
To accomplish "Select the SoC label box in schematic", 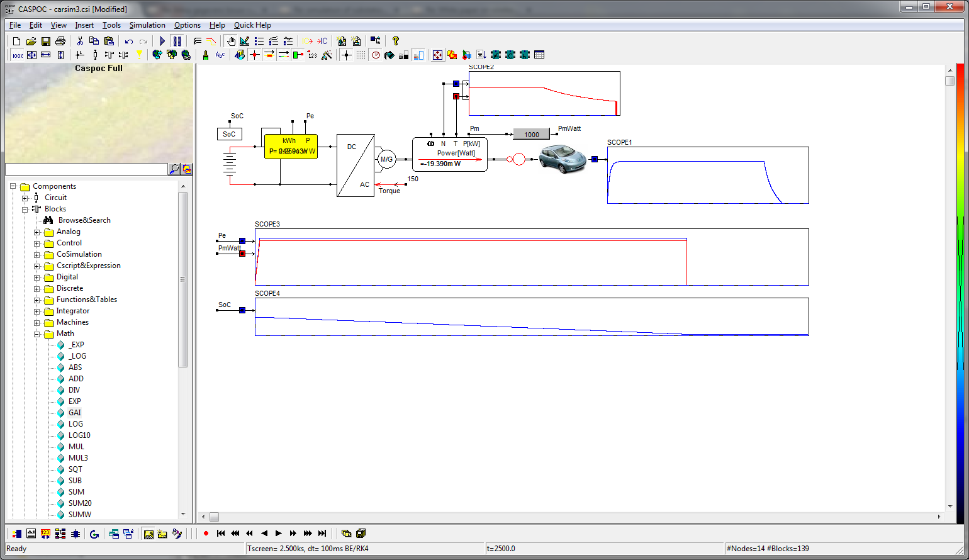I will [229, 134].
